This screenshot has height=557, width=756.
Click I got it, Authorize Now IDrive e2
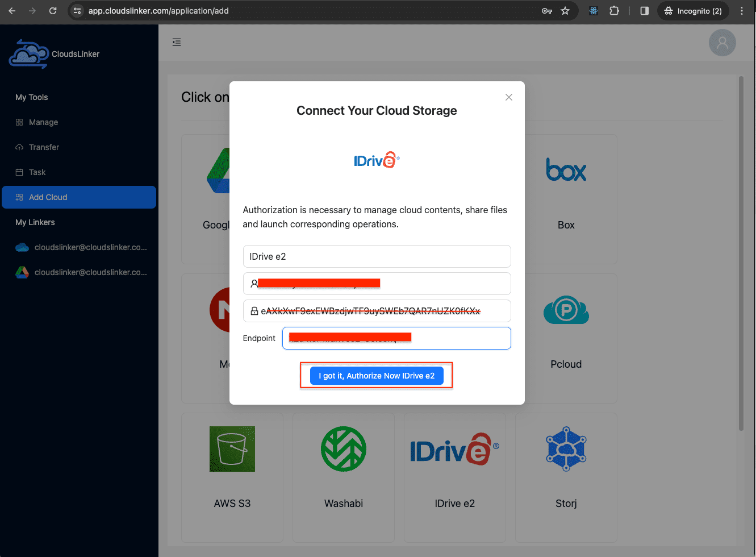(377, 376)
